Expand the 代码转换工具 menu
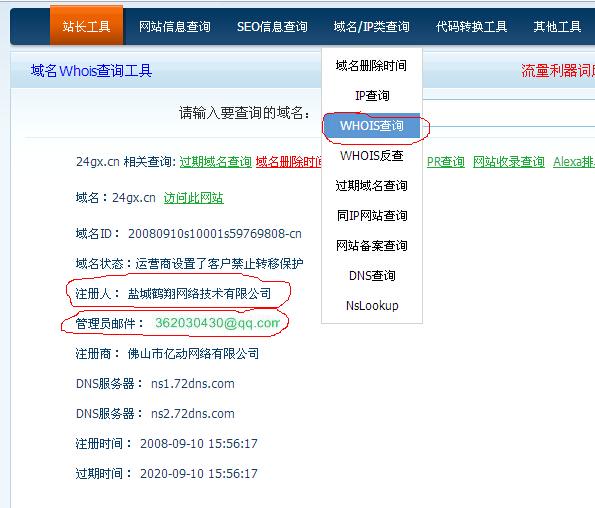Viewport: 595px width, 508px height. pyautogui.click(x=471, y=27)
